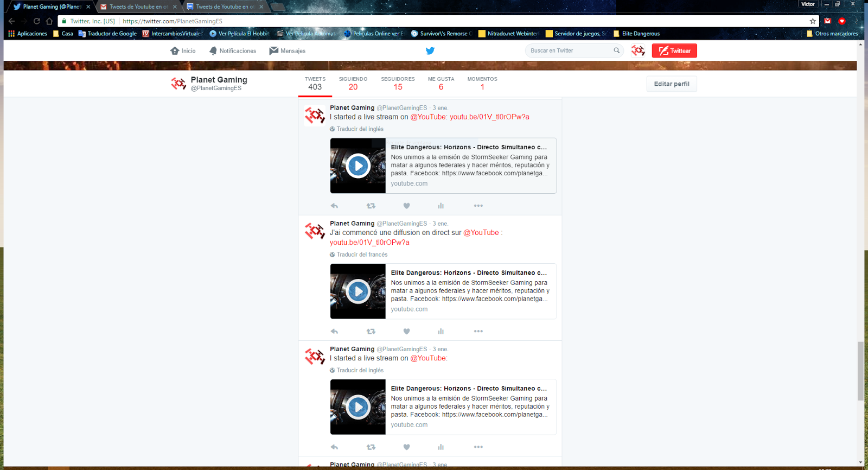Open profile avatar menu in navbar
Image resolution: width=868 pixels, height=470 pixels.
pos(638,50)
